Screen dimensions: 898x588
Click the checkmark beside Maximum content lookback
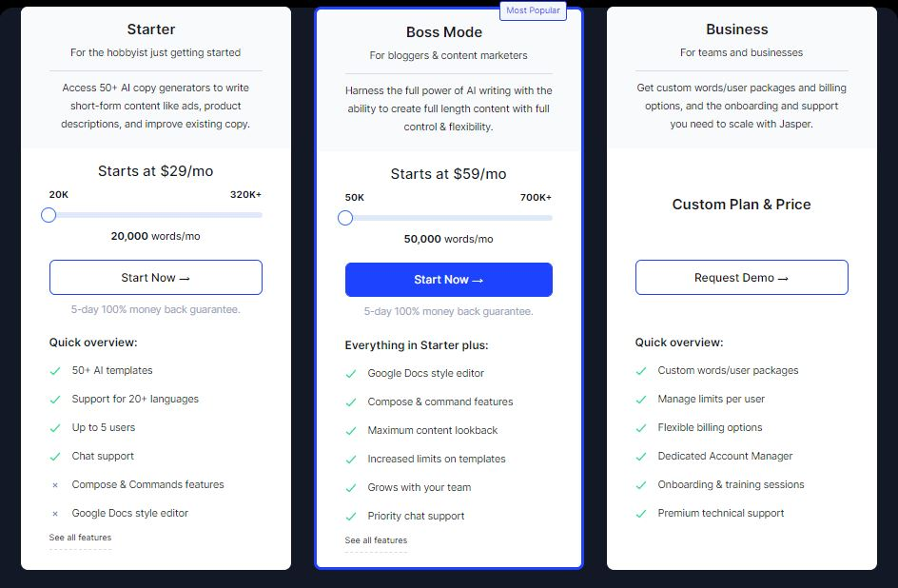pos(351,431)
